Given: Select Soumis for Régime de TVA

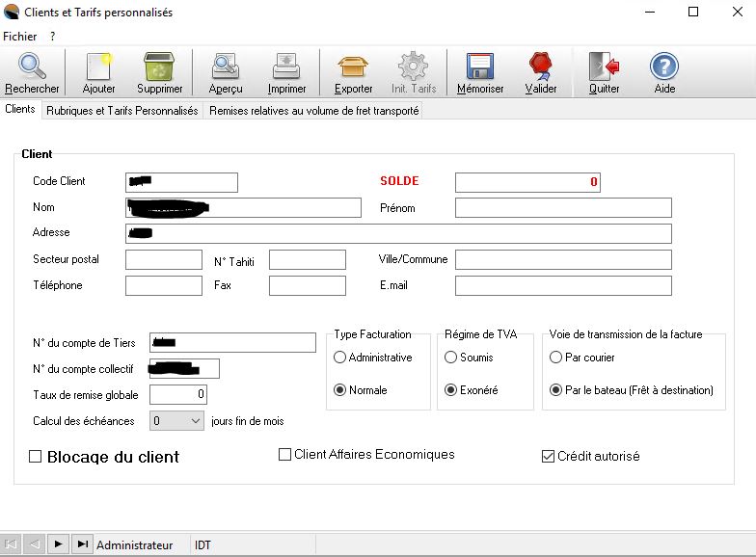Looking at the screenshot, I should tap(450, 358).
